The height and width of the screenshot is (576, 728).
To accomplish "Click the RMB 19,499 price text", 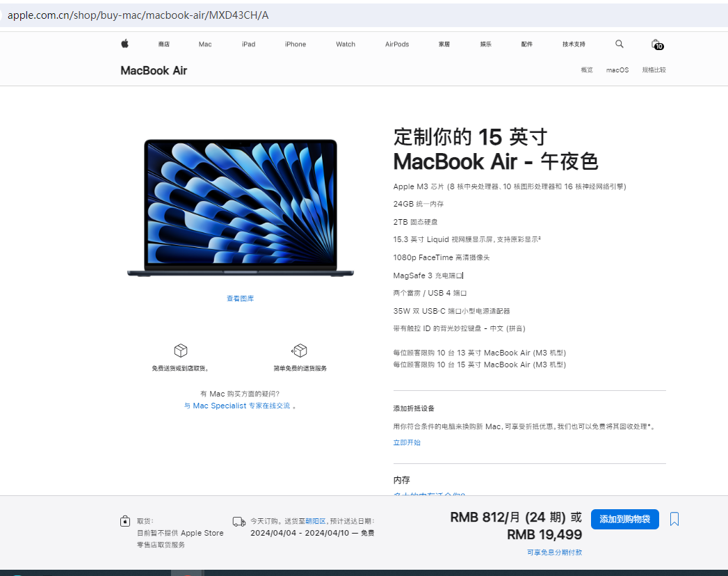I will [x=544, y=535].
